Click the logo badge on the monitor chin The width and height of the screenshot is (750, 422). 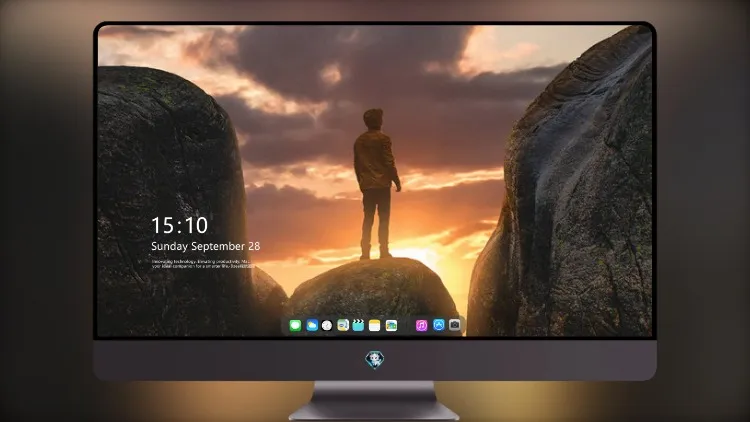[x=375, y=359]
